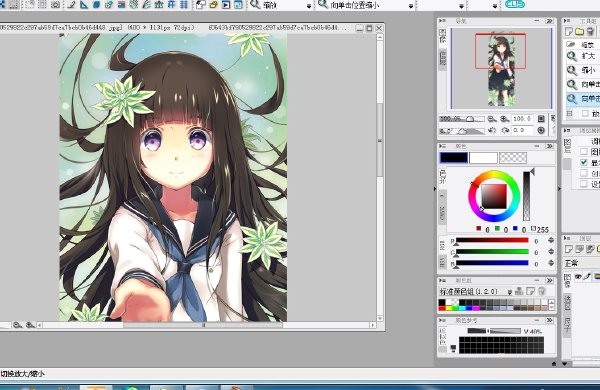Click the camera icon in top toolbar
The width and height of the screenshot is (600, 390).
pyautogui.click(x=55, y=5)
